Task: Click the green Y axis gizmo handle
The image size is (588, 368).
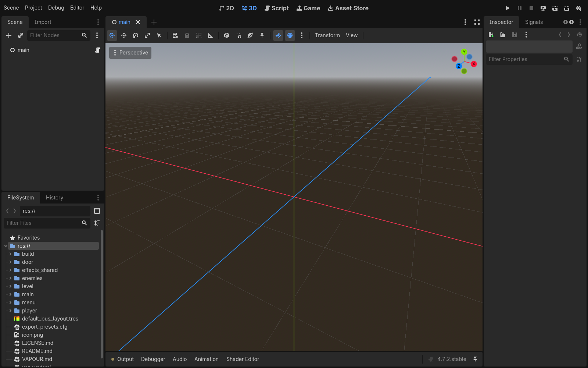Action: click(464, 52)
